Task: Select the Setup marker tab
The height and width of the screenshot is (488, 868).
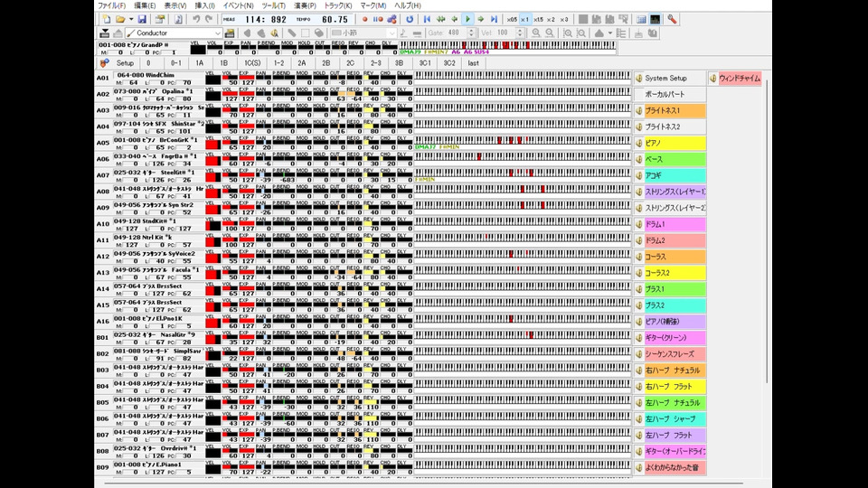Action: pyautogui.click(x=125, y=63)
